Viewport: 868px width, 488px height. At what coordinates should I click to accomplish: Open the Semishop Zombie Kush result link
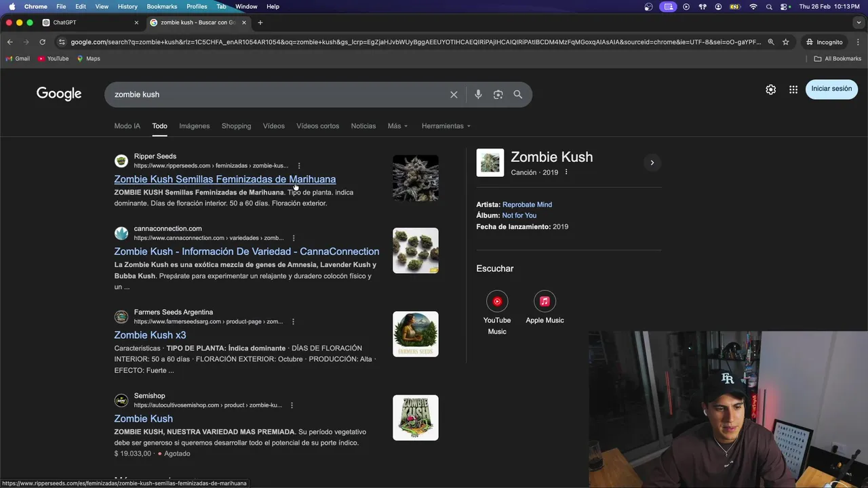[143, 419]
